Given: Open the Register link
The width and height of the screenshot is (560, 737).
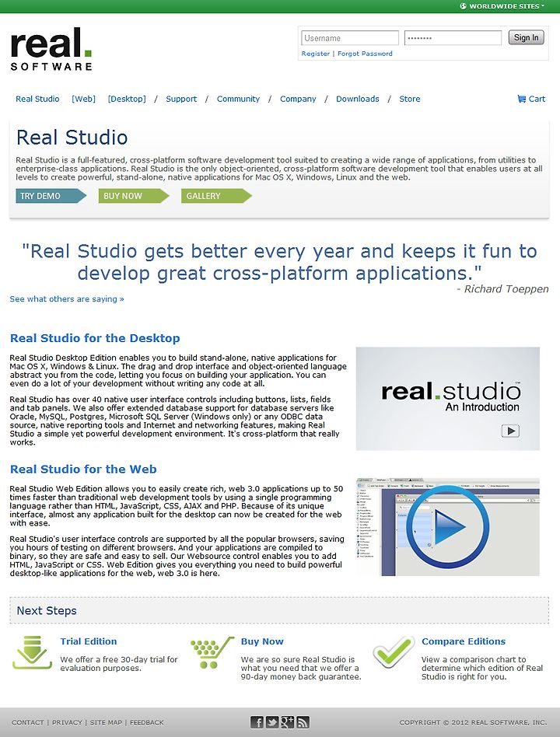Looking at the screenshot, I should [316, 54].
